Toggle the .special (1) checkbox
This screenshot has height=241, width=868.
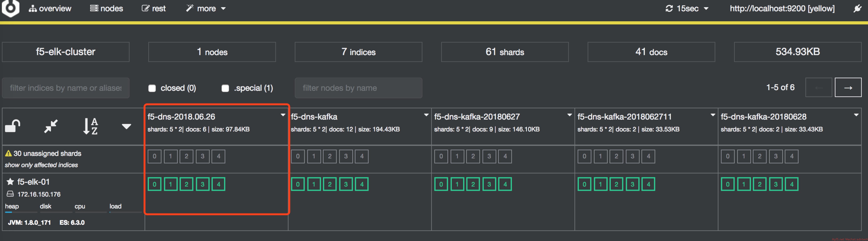pos(225,88)
